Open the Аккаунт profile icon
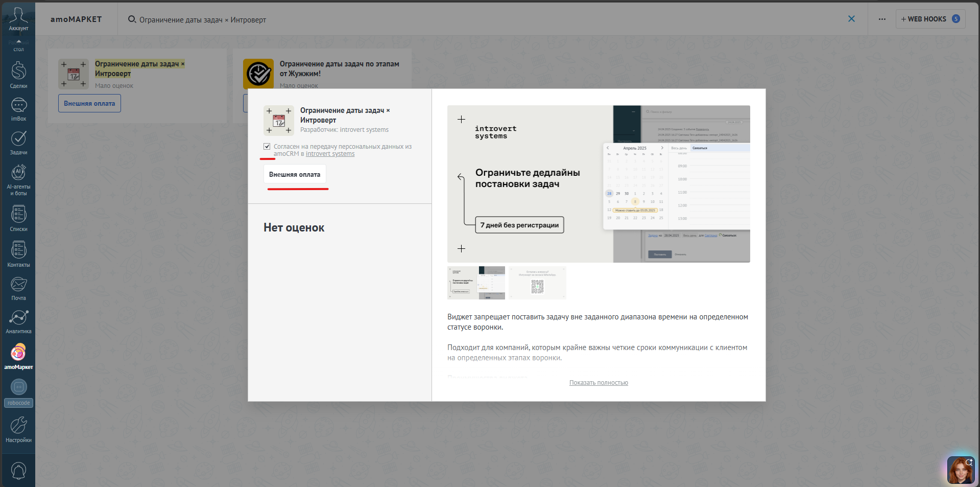Screen dimensions: 980x487 (18, 18)
